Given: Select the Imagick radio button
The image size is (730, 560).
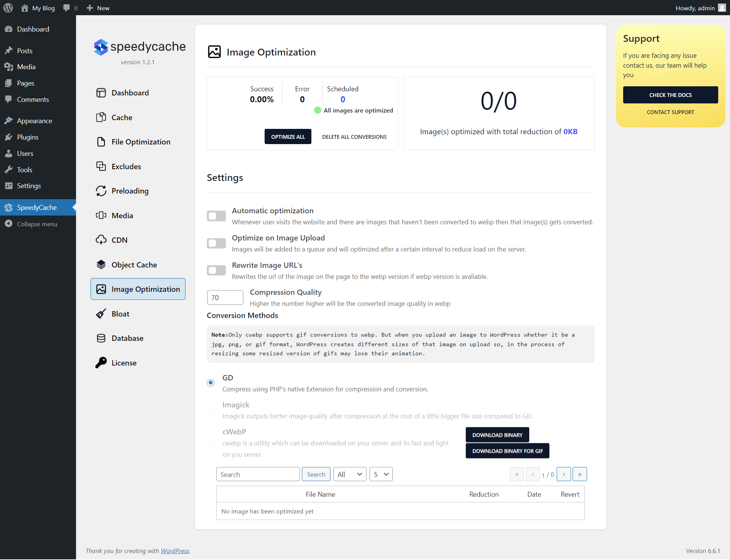Looking at the screenshot, I should pyautogui.click(x=211, y=410).
